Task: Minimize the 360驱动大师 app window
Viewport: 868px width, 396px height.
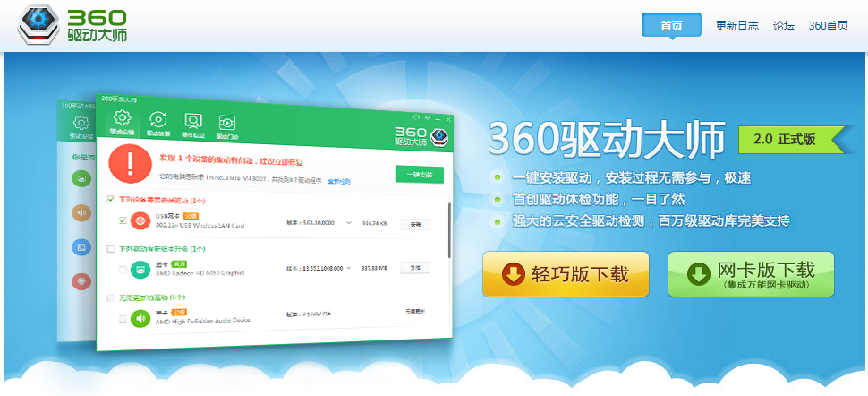Action: [438, 118]
